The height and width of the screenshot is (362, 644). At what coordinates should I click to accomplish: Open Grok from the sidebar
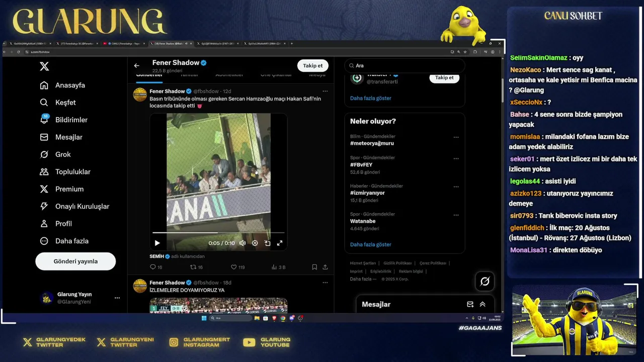click(x=55, y=154)
